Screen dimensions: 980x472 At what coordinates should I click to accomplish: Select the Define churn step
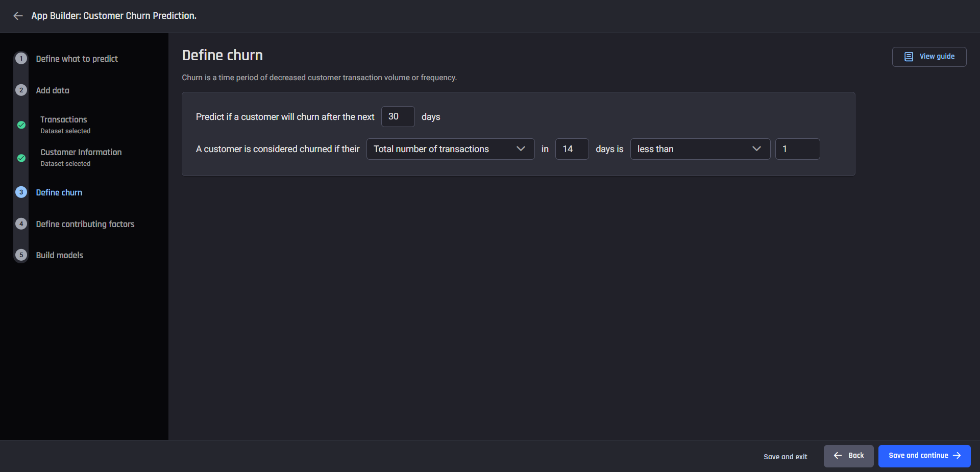click(x=59, y=192)
